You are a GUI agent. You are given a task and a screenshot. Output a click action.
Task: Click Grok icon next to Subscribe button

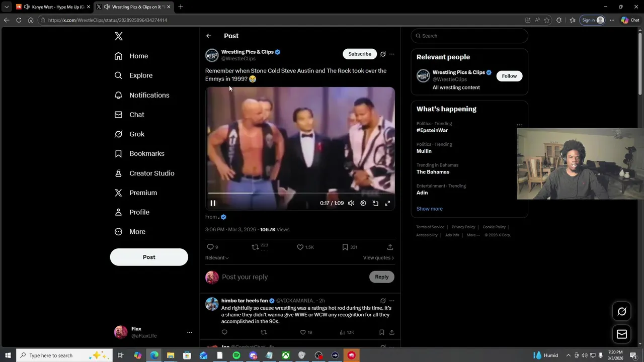click(383, 54)
